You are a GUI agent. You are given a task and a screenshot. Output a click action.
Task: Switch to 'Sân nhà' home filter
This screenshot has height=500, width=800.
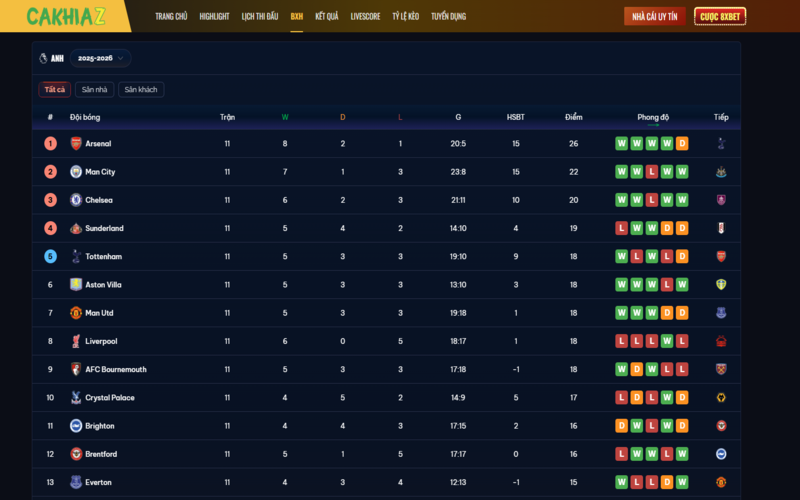[x=95, y=90]
